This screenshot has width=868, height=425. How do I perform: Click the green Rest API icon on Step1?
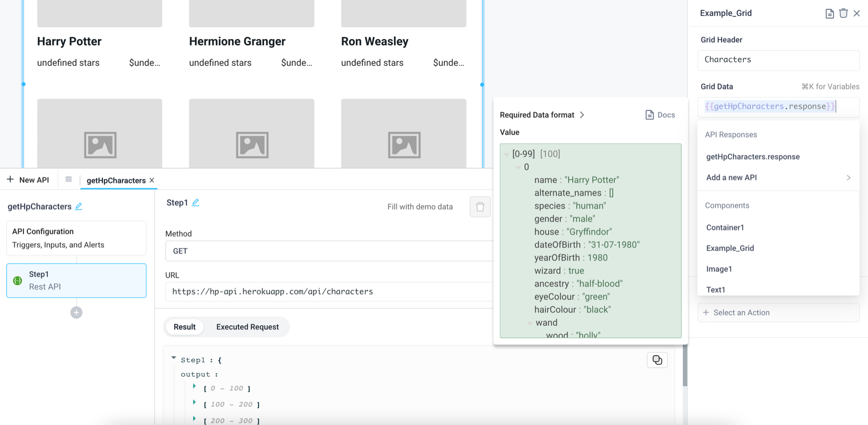tap(17, 280)
